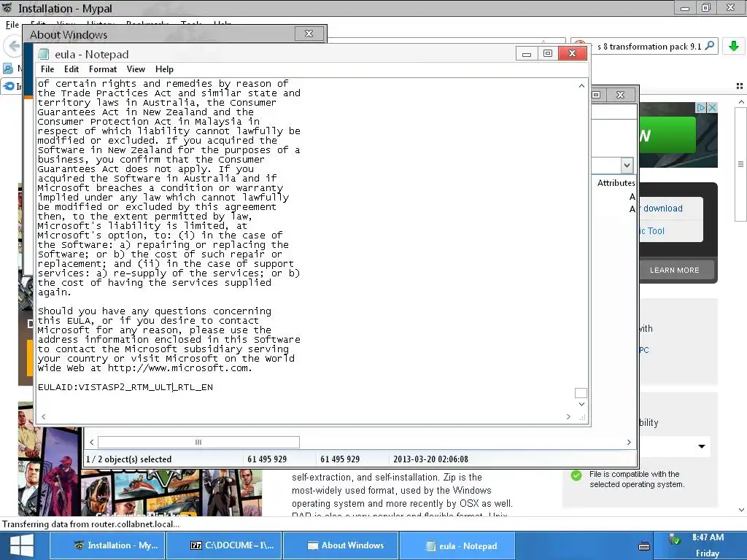
Task: Close the eula - Notepad window
Action: point(573,54)
